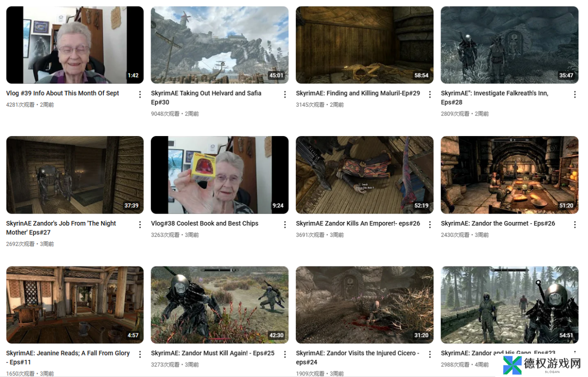This screenshot has width=588, height=377.
Task: Open options menu for Injured Cicero eps#24 video
Action: 430,355
